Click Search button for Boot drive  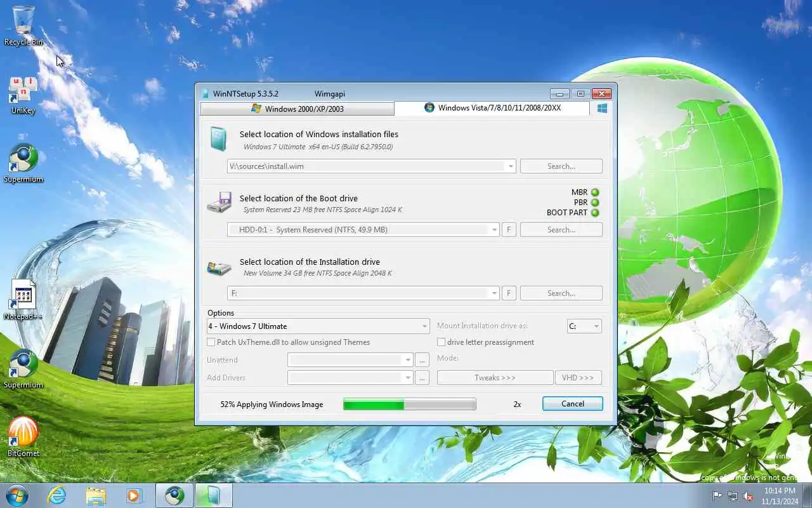coord(561,230)
